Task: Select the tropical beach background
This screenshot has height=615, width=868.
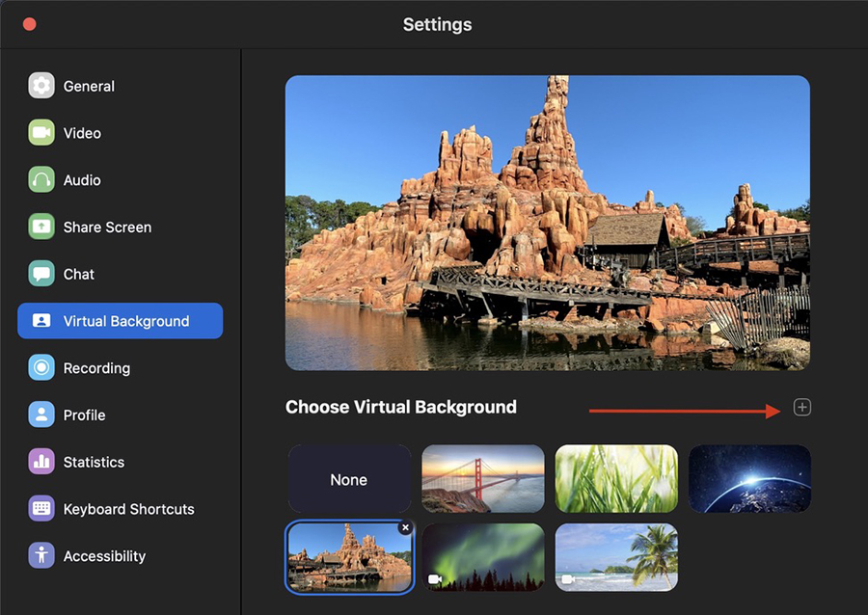Action: (616, 556)
